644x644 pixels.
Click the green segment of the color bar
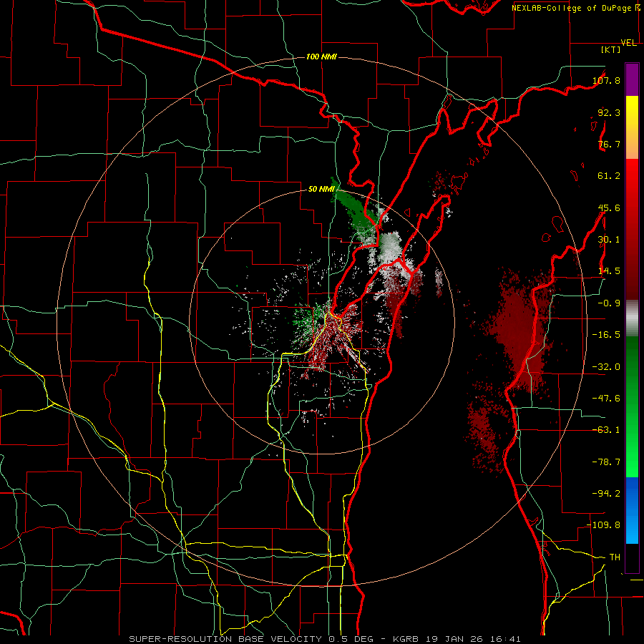[632, 406]
